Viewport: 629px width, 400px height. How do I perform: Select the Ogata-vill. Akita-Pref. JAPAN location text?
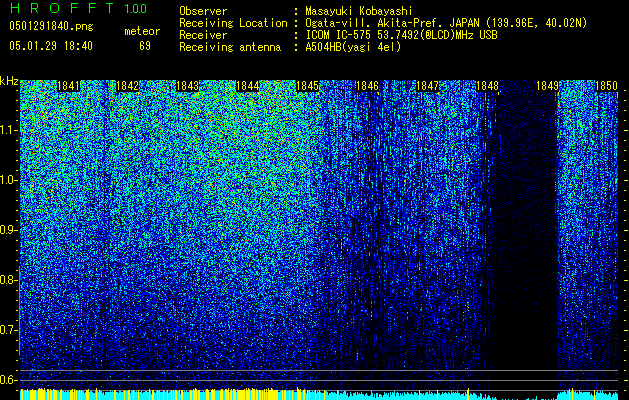pyautogui.click(x=446, y=23)
